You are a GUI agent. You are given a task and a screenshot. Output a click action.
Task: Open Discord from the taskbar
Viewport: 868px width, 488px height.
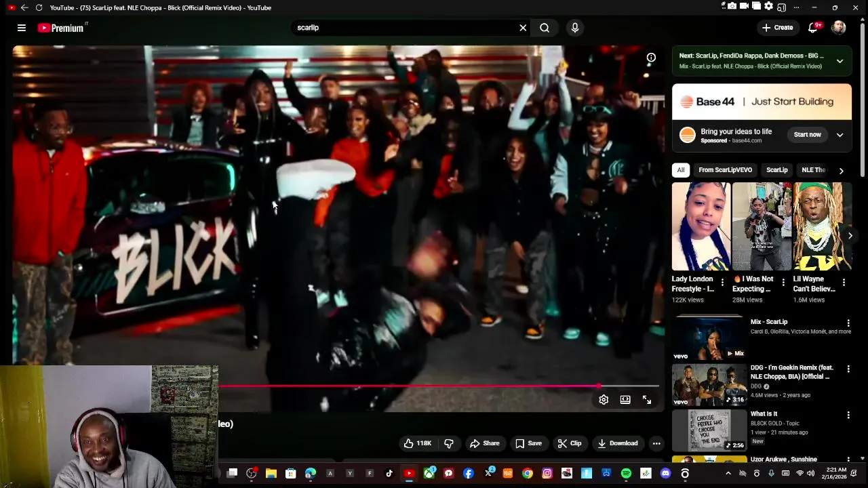[665, 474]
